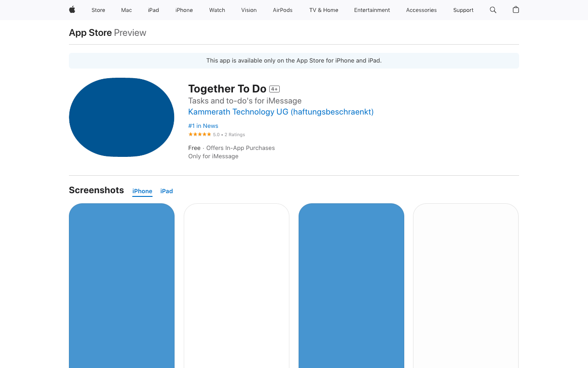Open the iPhone navigation menu item
588x368 pixels.
click(x=184, y=10)
